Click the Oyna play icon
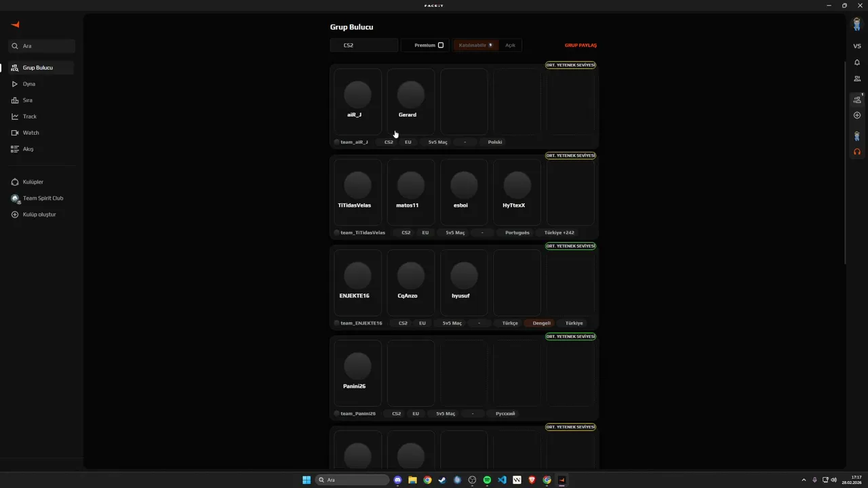Screen dimensions: 868x488 14,84
